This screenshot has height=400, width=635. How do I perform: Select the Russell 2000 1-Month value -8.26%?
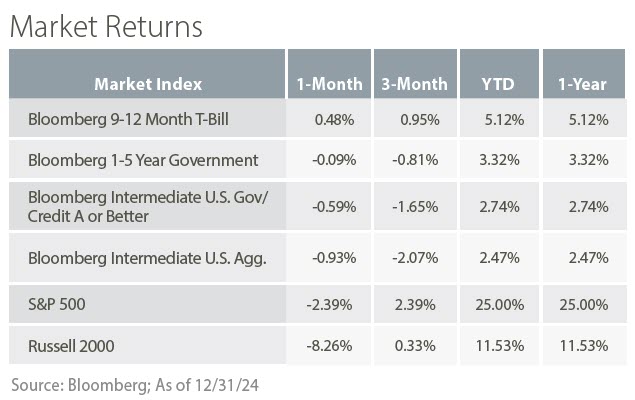click(x=328, y=346)
